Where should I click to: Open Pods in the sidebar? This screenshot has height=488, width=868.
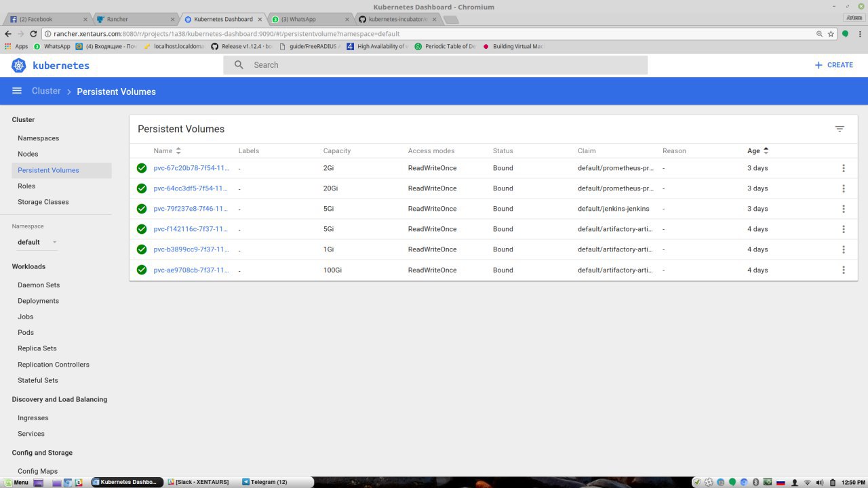click(x=26, y=333)
